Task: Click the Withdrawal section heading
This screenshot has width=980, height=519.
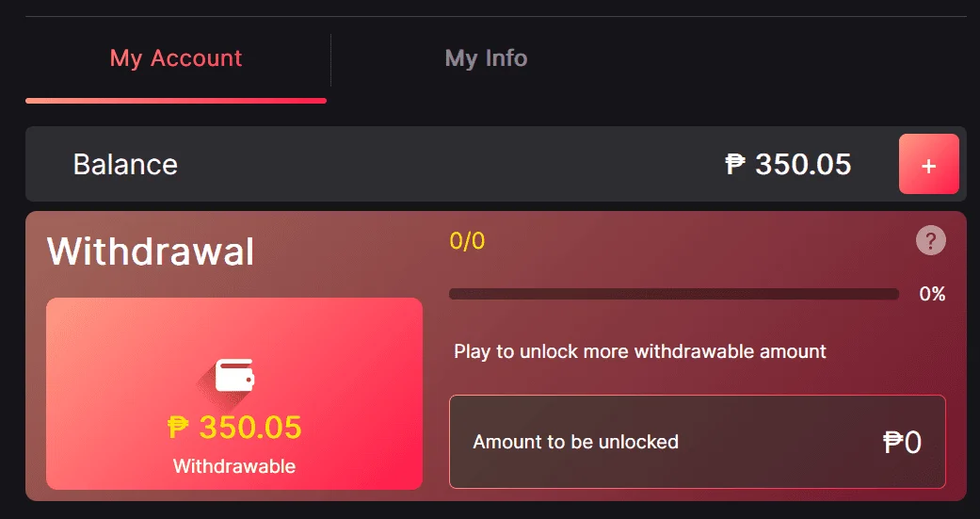Action: 151,251
